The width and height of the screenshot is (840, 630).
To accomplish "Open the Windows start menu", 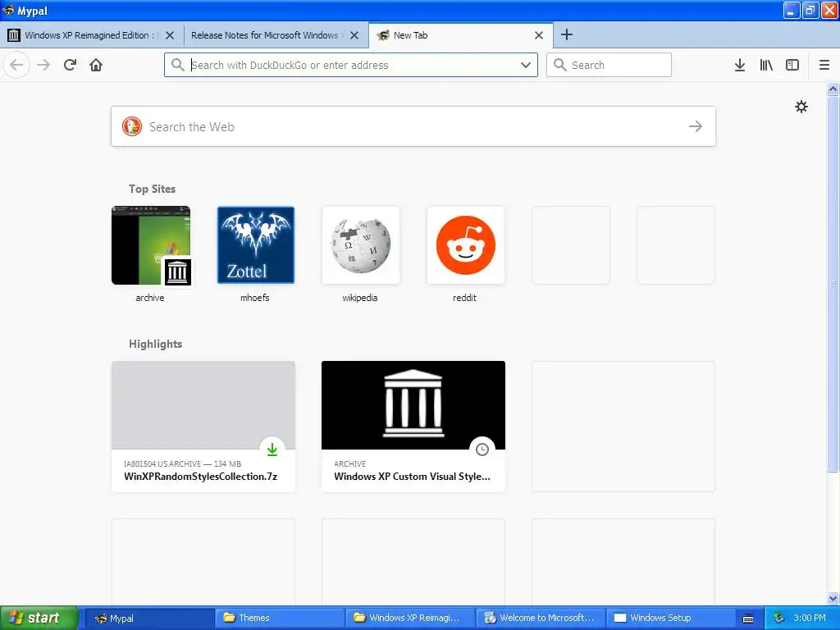I will pyautogui.click(x=39, y=618).
